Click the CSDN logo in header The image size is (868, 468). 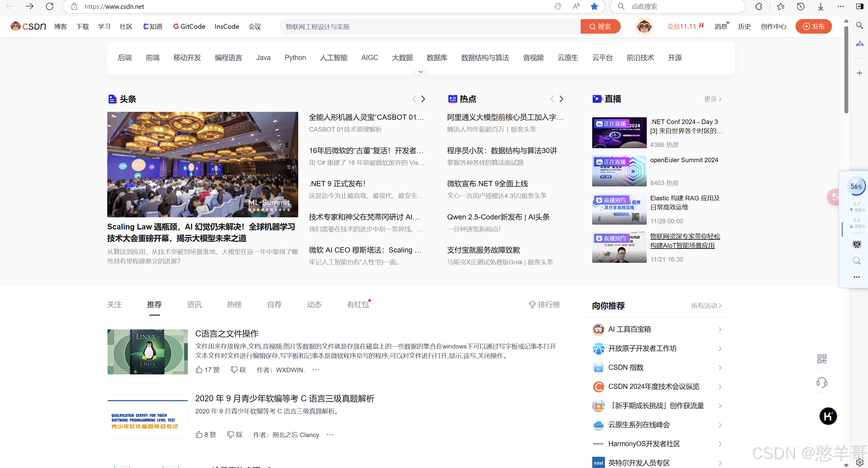point(28,26)
